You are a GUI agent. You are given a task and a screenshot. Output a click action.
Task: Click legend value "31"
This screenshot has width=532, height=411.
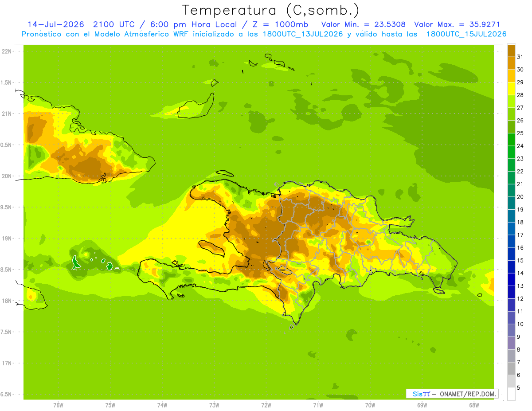point(520,57)
